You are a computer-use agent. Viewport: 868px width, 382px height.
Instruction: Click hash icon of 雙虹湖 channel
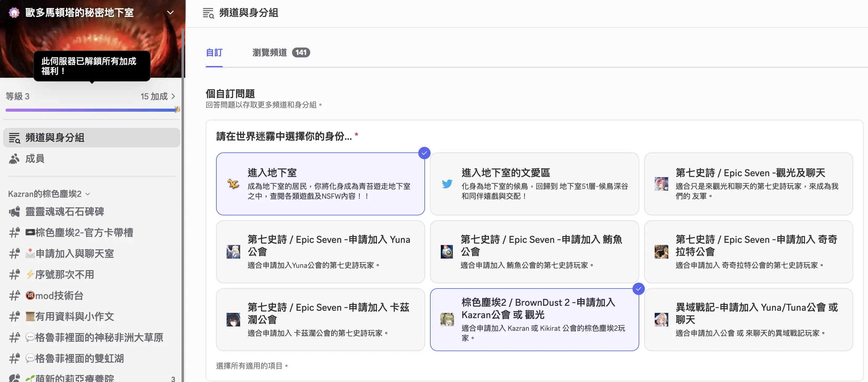coord(14,359)
